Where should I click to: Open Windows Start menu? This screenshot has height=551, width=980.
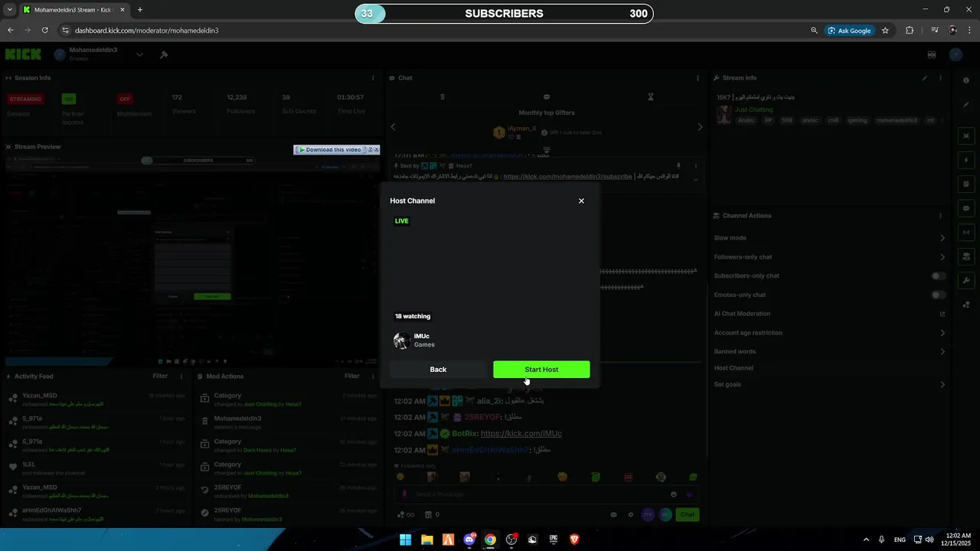click(406, 540)
